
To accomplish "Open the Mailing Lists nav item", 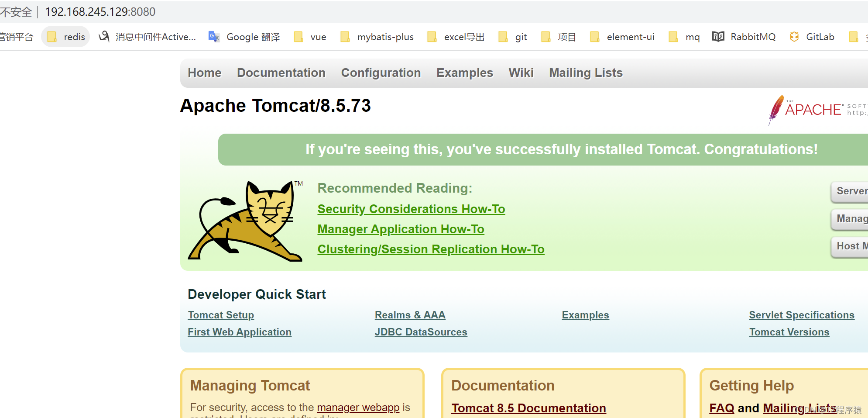I will (x=586, y=73).
